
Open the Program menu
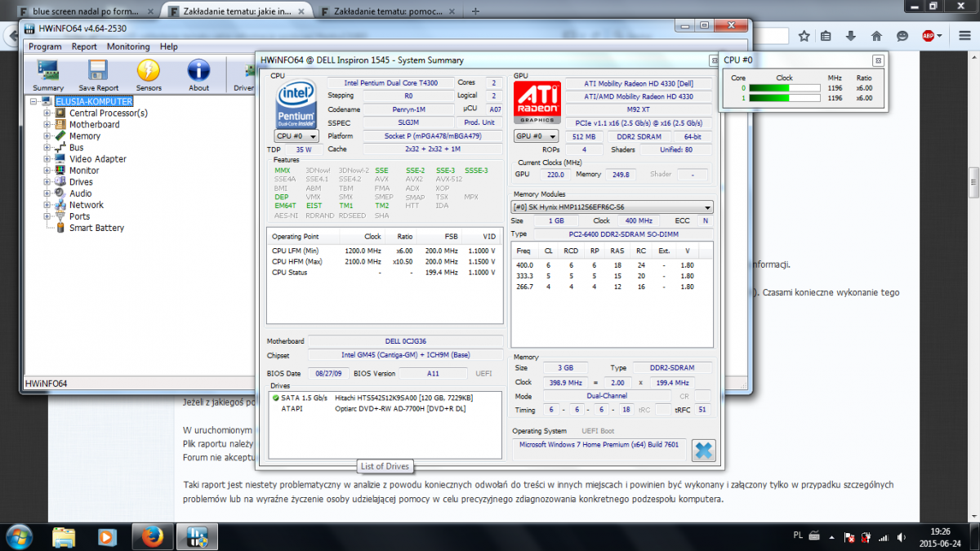click(x=45, y=47)
